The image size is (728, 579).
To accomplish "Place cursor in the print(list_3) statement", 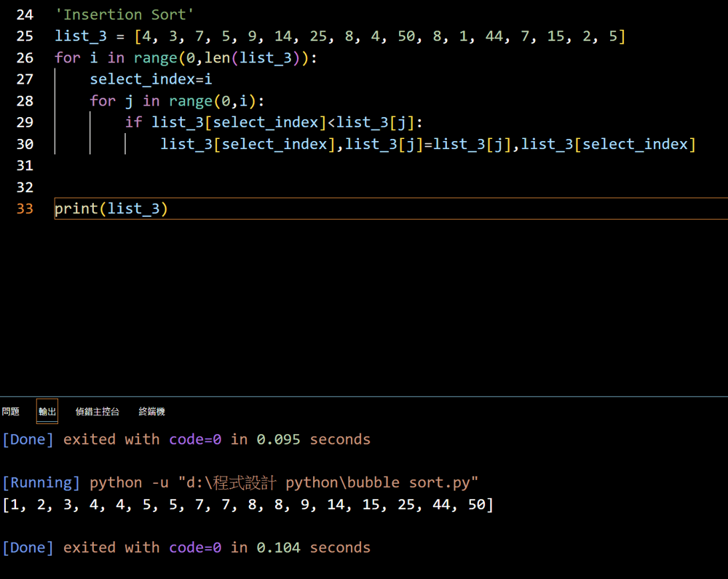I will 111,209.
